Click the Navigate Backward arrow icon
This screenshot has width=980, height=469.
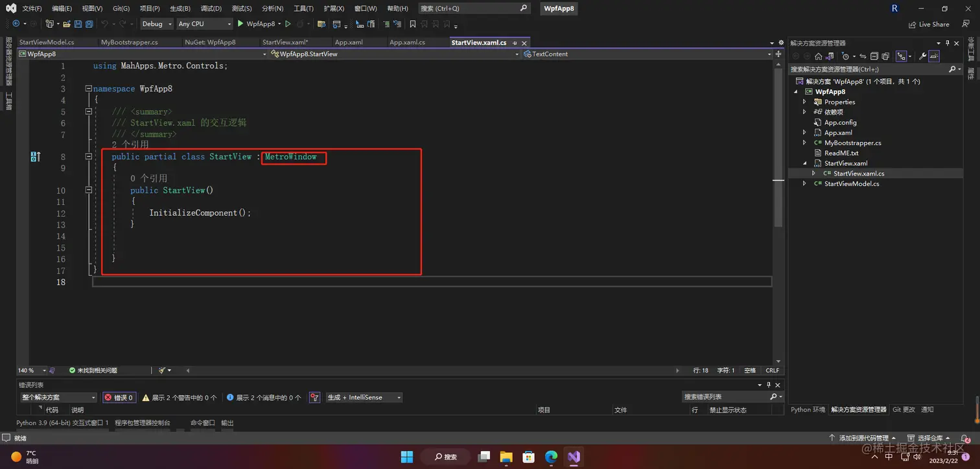click(x=16, y=24)
